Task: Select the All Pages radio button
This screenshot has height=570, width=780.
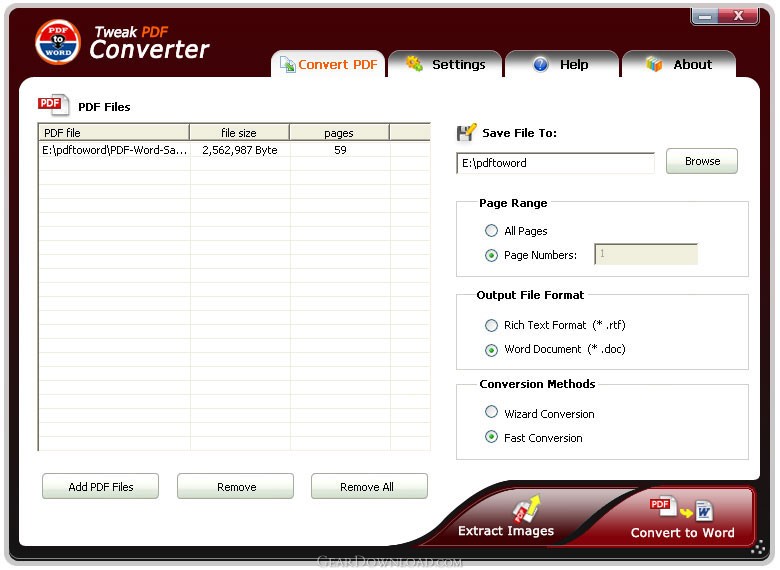Action: [x=491, y=230]
